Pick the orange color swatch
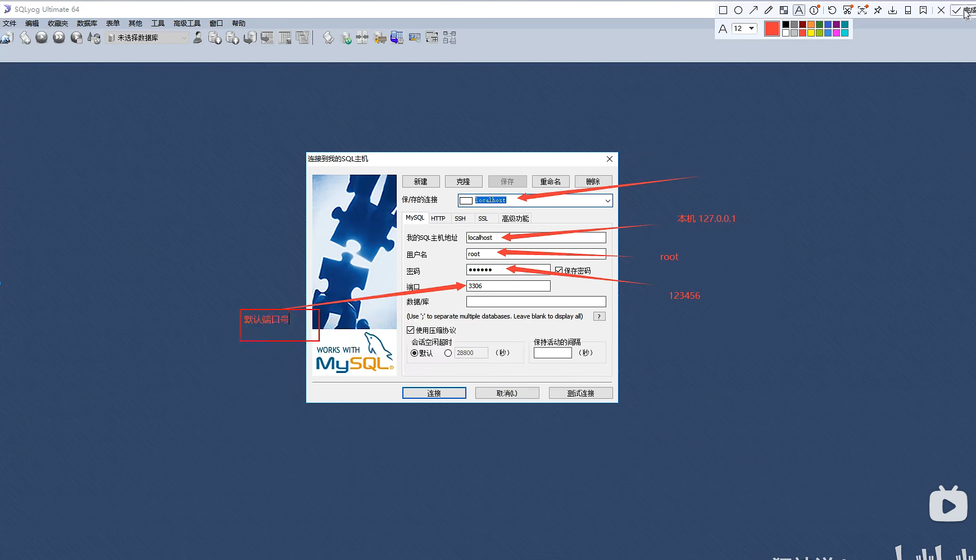976x560 pixels. [x=811, y=24]
